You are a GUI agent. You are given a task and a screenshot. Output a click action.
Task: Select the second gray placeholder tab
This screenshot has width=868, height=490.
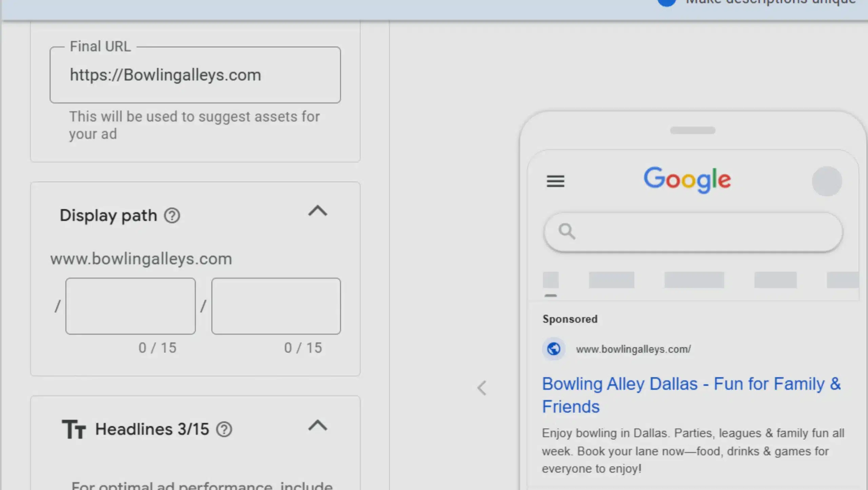(611, 280)
